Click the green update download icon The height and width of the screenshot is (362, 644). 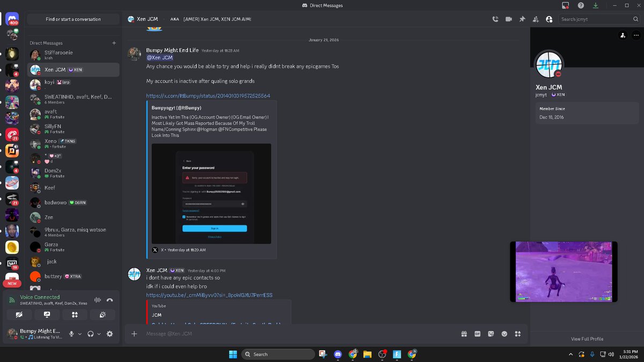point(596,5)
